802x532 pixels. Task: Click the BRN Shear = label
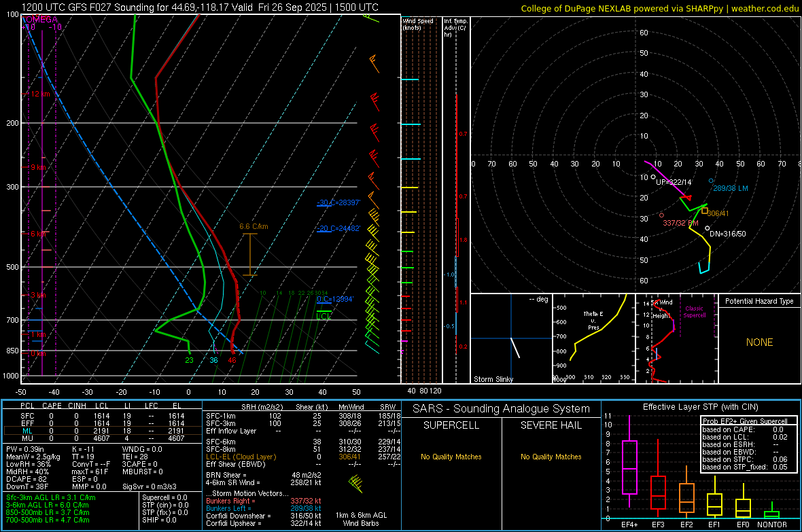coord(226,475)
